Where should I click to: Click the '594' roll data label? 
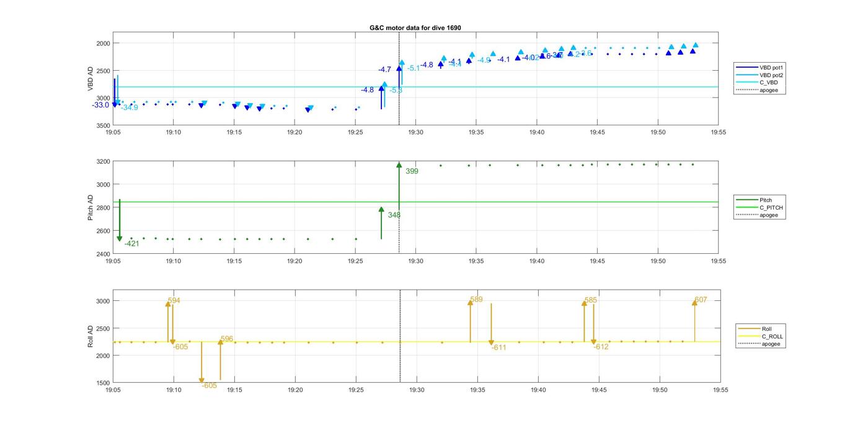pos(174,301)
